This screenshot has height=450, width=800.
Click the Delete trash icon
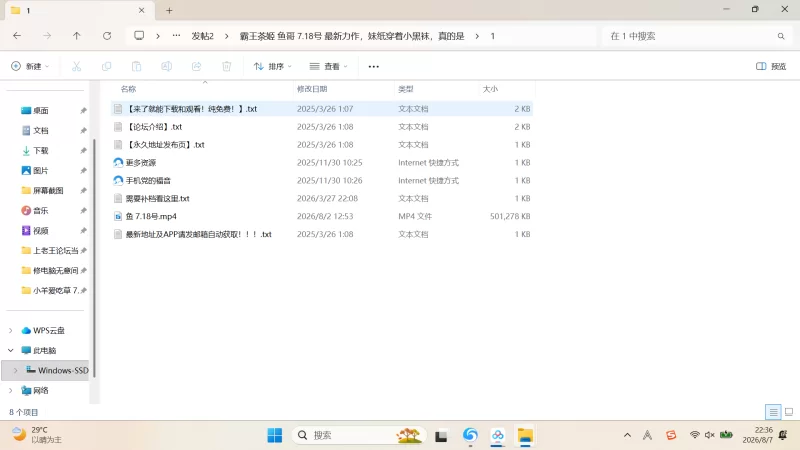click(x=227, y=66)
